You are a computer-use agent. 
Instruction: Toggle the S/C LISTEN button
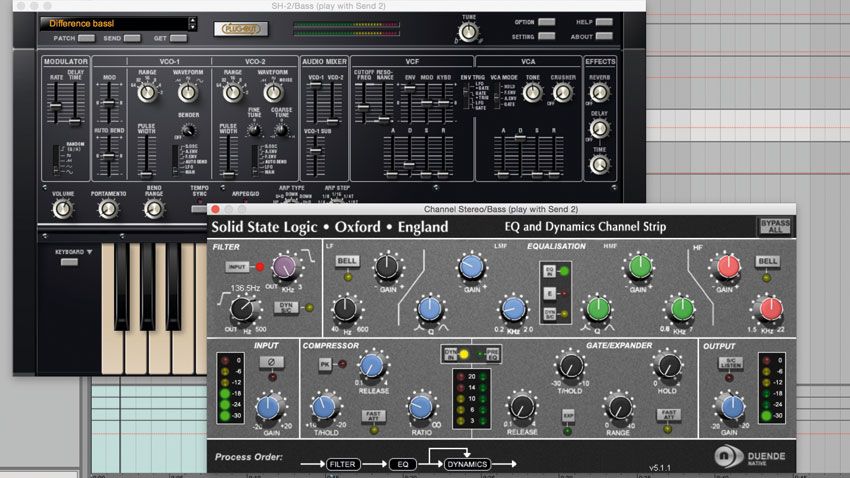[730, 363]
